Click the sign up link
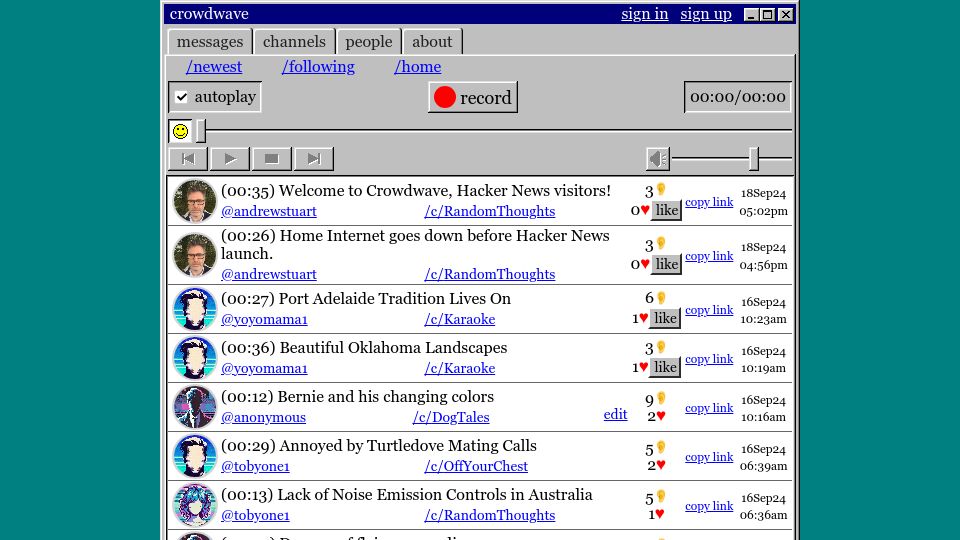The width and height of the screenshot is (960, 540). (706, 14)
